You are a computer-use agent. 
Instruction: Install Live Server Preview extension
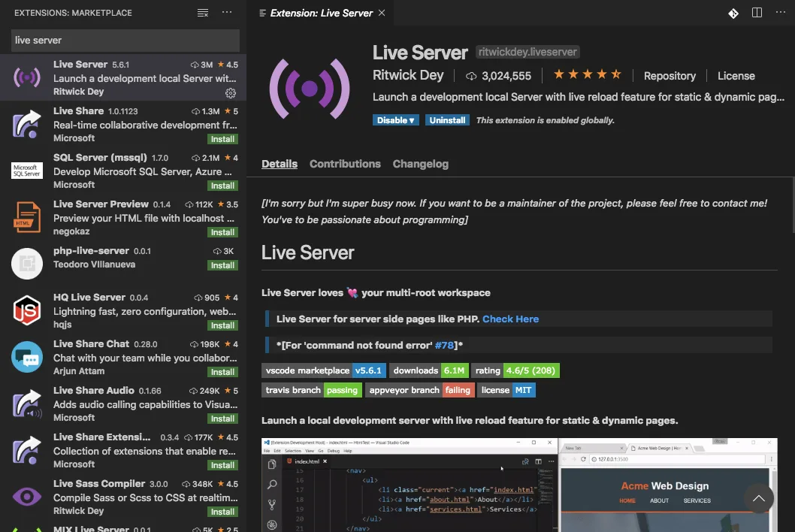coord(222,232)
